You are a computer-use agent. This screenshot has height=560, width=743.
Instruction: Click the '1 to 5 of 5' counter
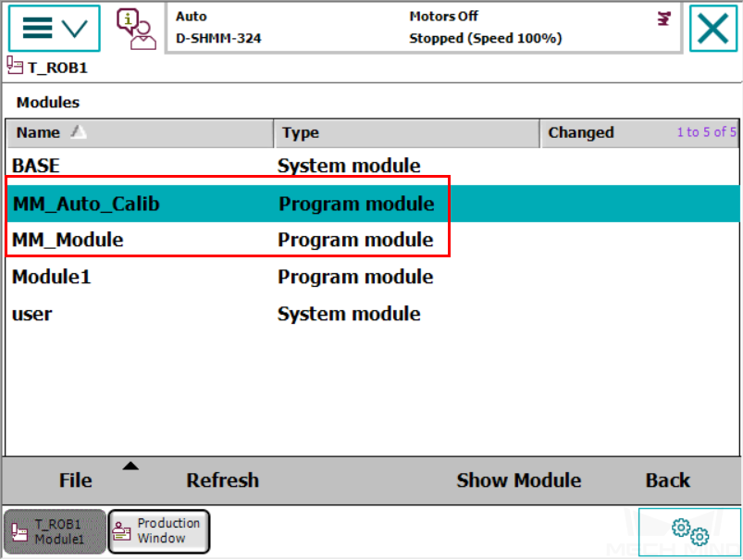[707, 132]
